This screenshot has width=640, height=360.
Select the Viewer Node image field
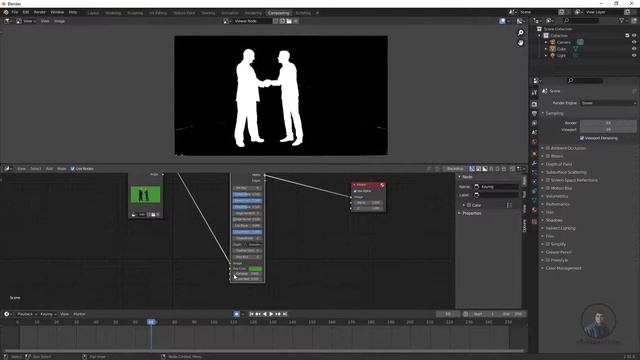[251, 21]
